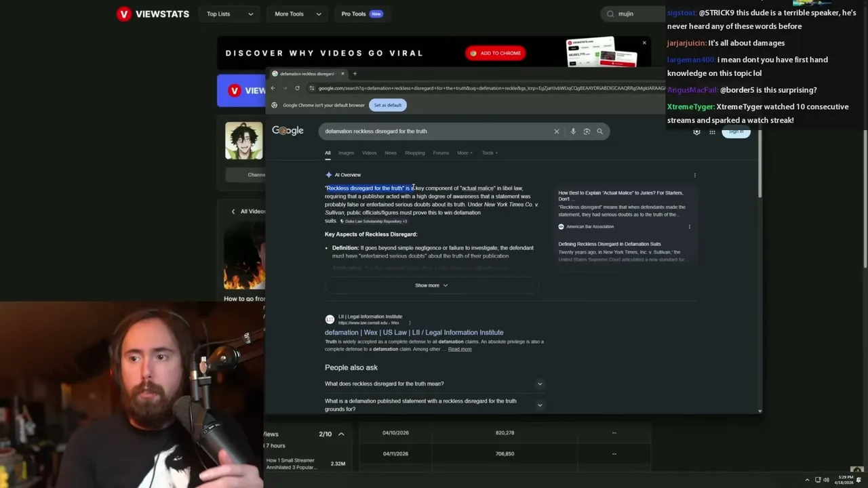Open the Pro Tools menu
The image size is (868, 488).
pyautogui.click(x=361, y=14)
